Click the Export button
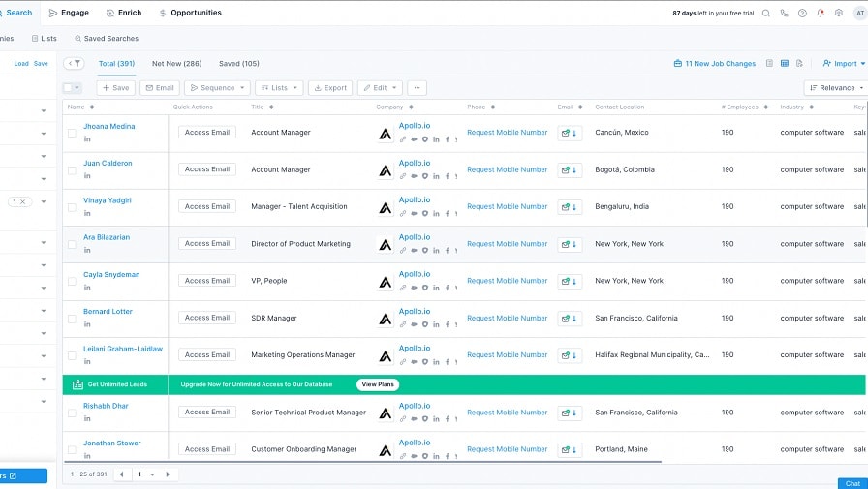Image resolution: width=868 pixels, height=489 pixels. coord(330,88)
